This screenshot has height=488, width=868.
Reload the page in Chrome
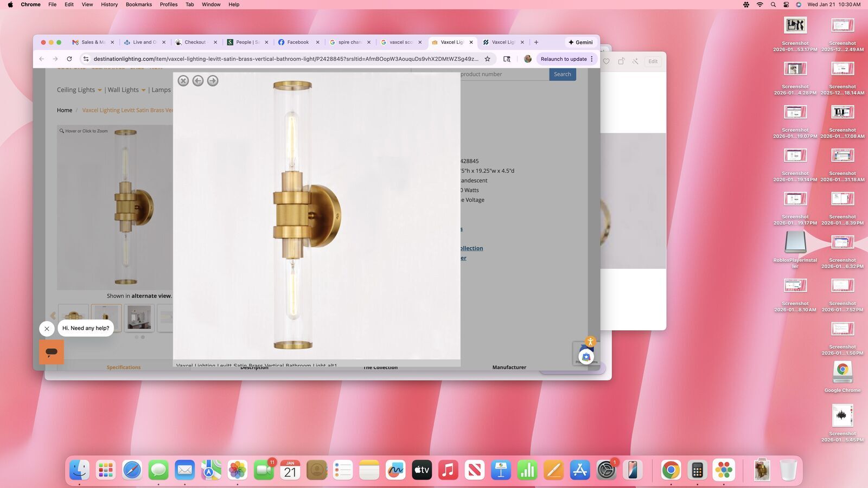point(69,59)
